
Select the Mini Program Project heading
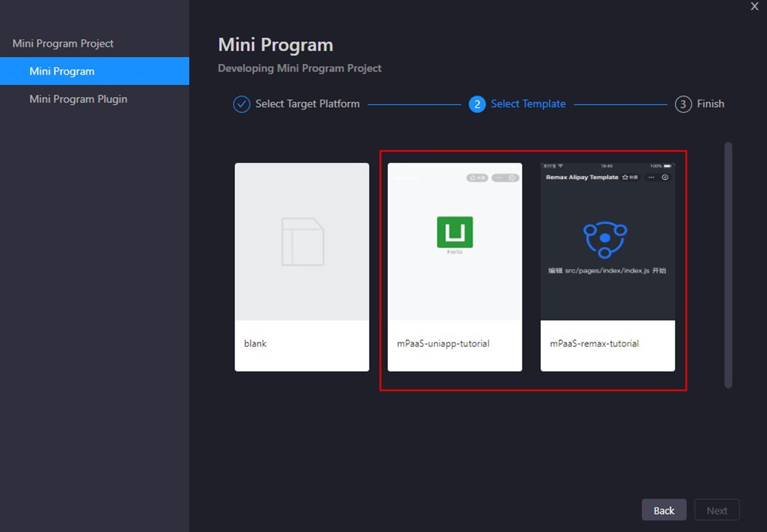pyautogui.click(x=63, y=43)
